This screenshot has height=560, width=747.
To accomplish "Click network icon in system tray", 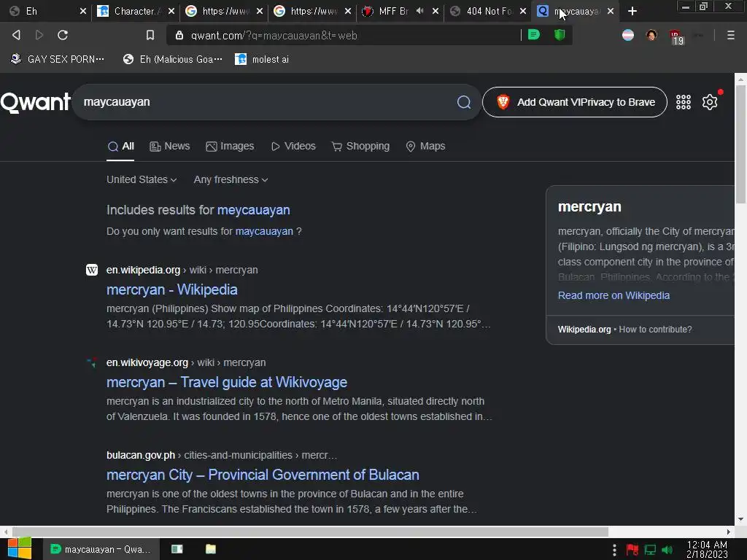I will pyautogui.click(x=650, y=550).
